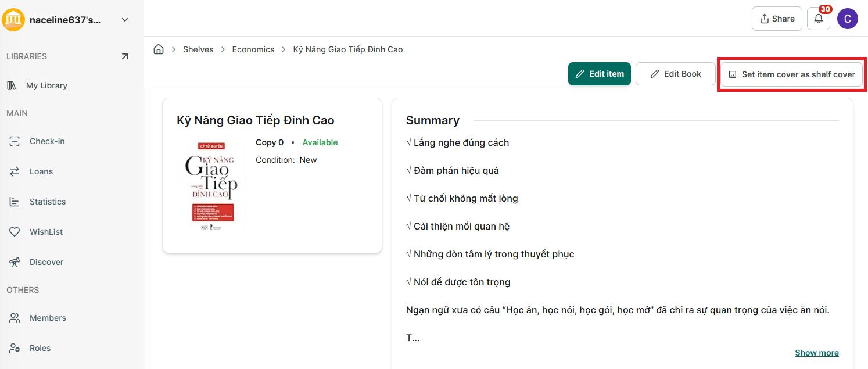
Task: Click Economics in the breadcrumb
Action: (x=253, y=49)
